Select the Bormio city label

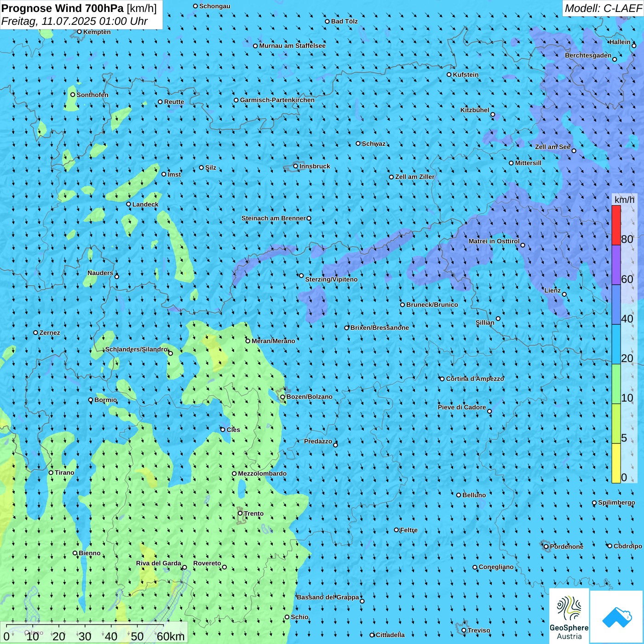coord(106,400)
